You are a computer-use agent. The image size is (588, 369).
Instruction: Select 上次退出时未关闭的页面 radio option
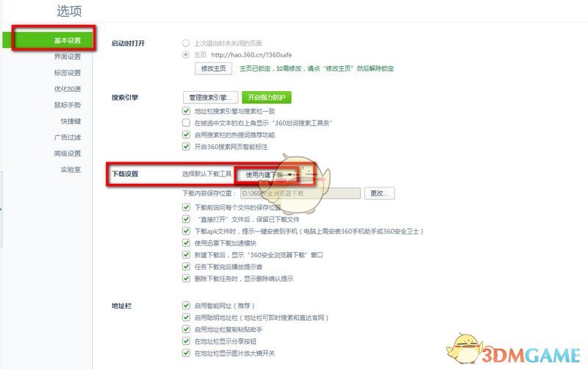click(x=186, y=43)
